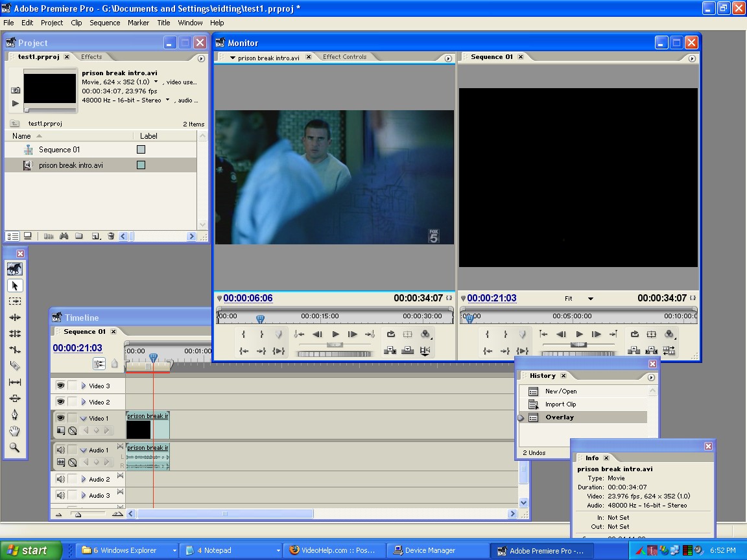Click the Insert edit button in source monitor
The image size is (747, 560).
tap(390, 351)
